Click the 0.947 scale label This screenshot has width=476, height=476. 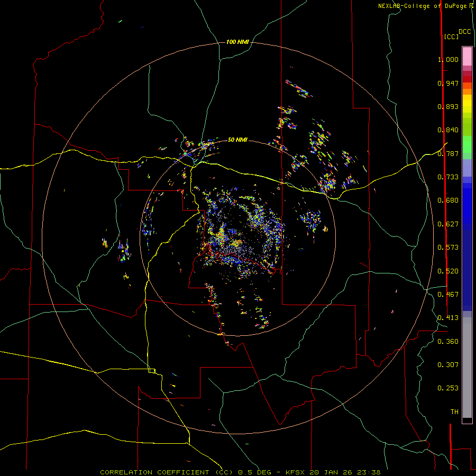(448, 83)
